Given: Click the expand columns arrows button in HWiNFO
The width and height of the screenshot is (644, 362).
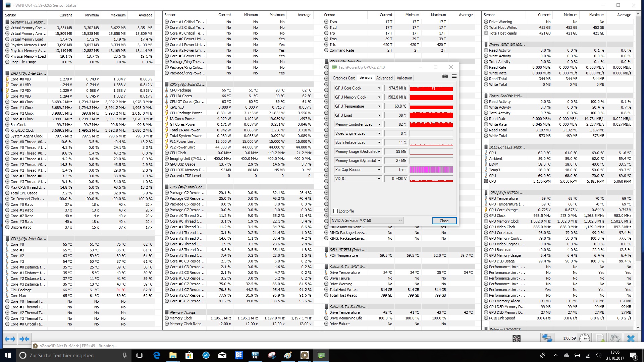Looking at the screenshot, I should point(10,339).
